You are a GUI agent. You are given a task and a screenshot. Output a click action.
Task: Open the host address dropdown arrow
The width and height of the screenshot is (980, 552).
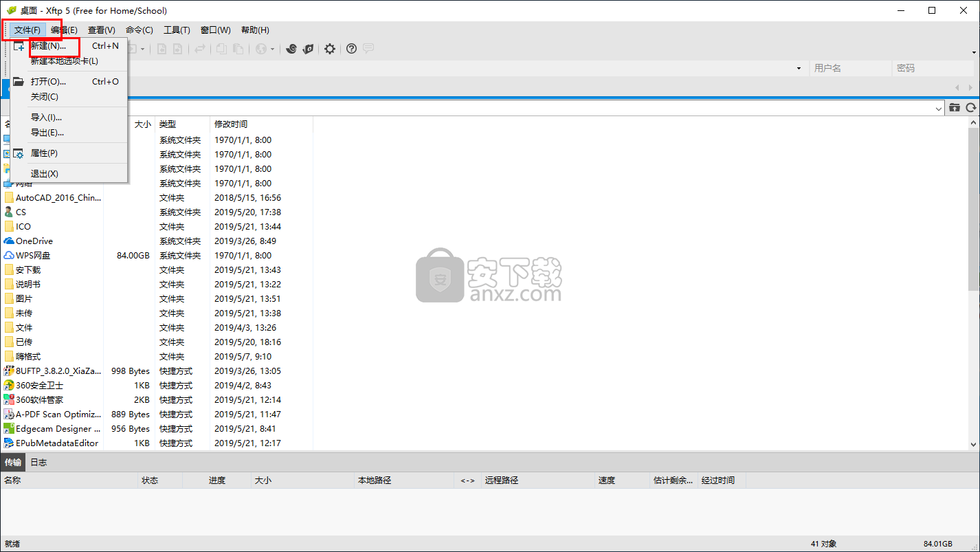click(x=799, y=68)
